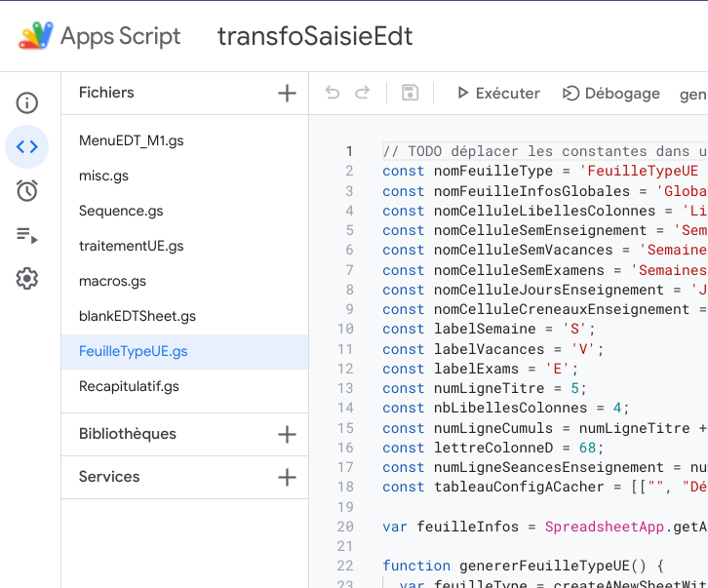Open the Executions list icon
The height and width of the screenshot is (588, 708).
point(27,235)
